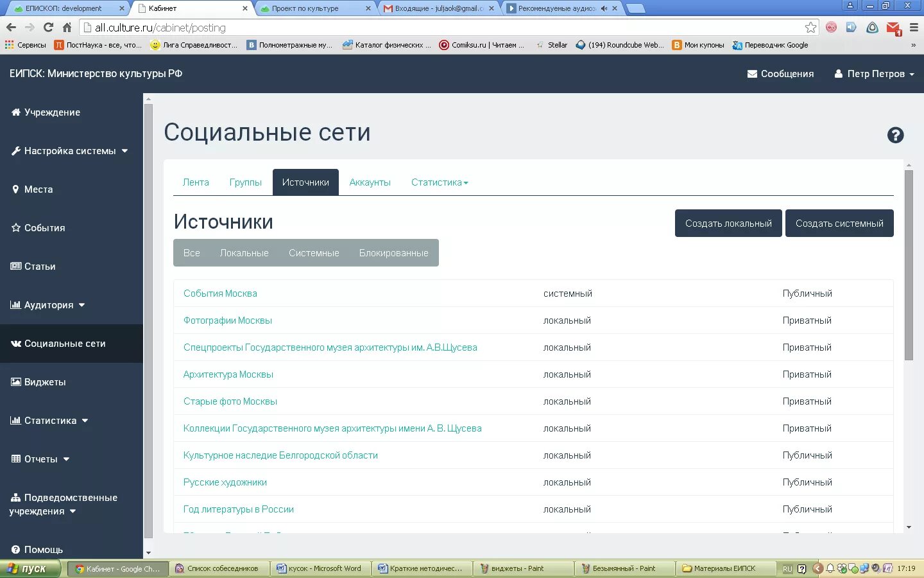Open Петр Петров user dropdown
The width and height of the screenshot is (924, 578).
pos(874,74)
